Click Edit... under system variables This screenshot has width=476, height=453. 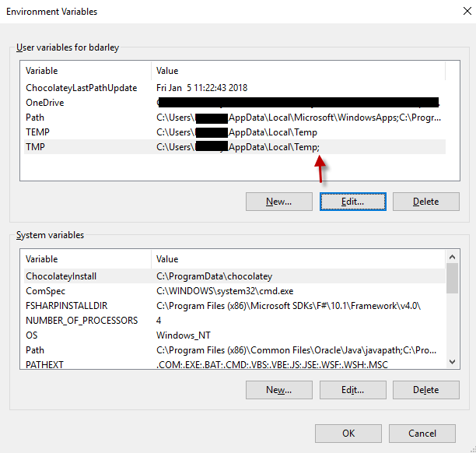(352, 390)
